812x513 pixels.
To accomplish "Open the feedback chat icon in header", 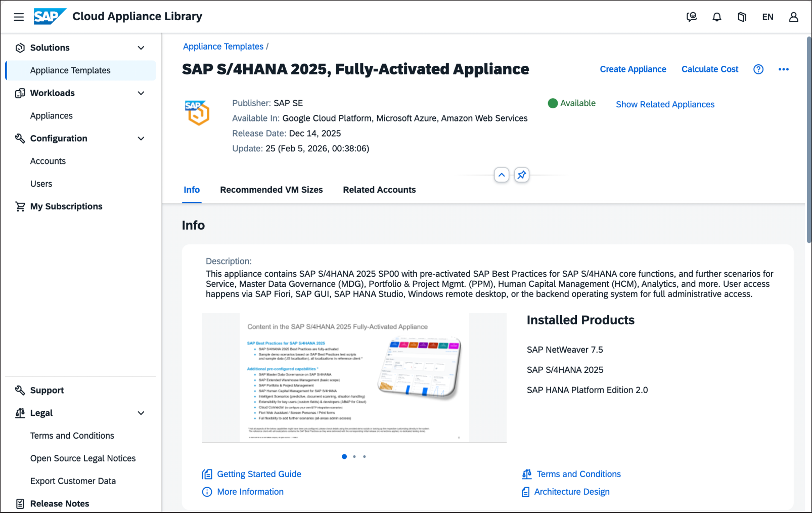I will (x=692, y=17).
